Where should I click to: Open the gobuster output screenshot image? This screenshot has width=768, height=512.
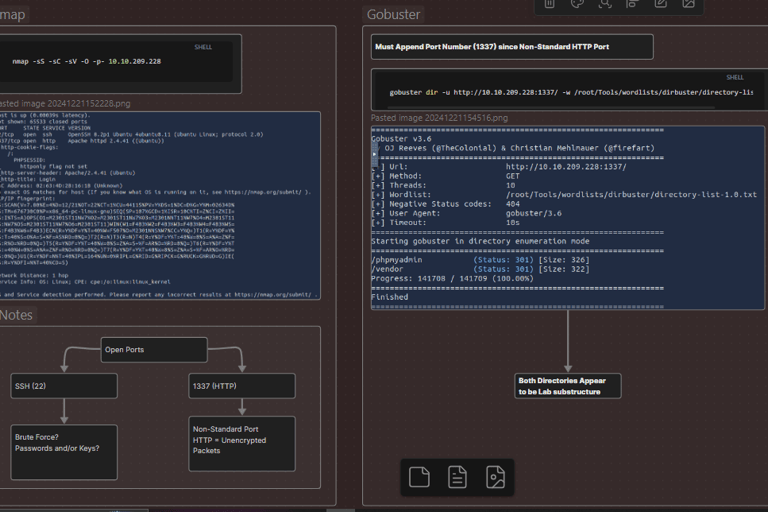[567, 217]
